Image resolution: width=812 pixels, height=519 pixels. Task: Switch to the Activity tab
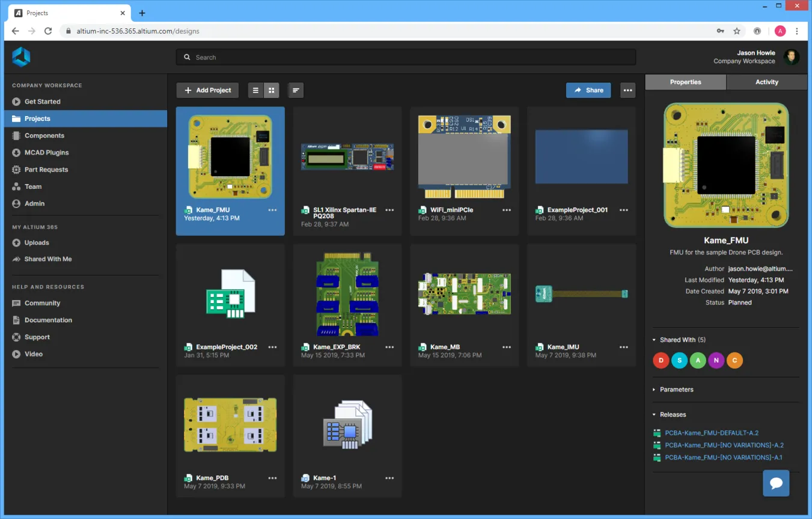click(766, 82)
